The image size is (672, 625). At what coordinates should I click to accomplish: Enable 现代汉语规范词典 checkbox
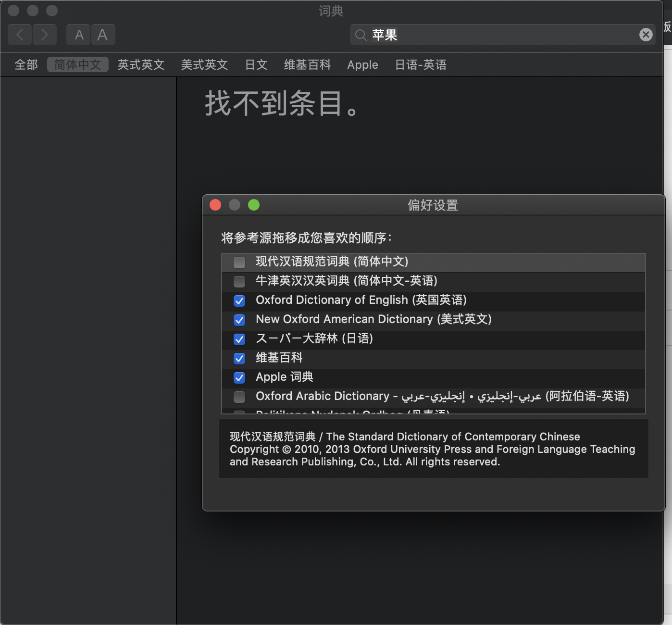point(239,262)
